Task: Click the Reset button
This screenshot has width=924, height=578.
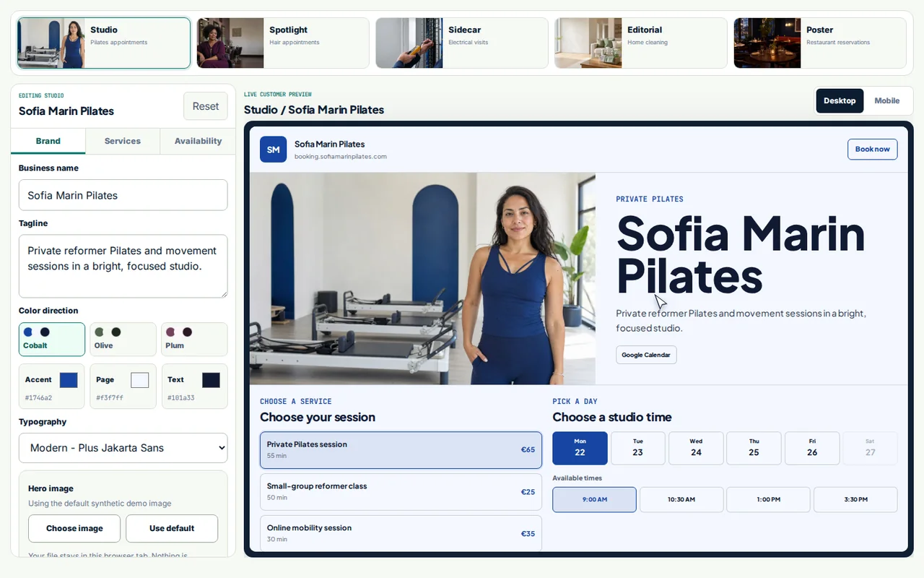Action: [206, 106]
